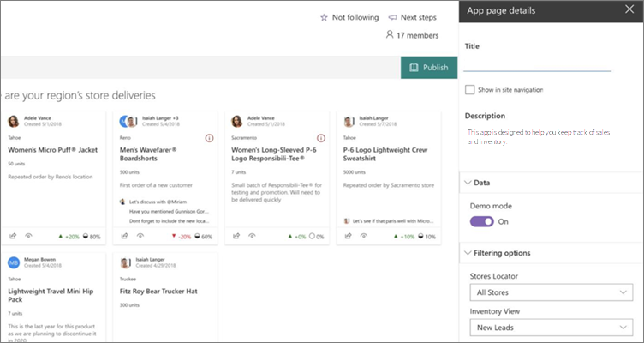This screenshot has width=644, height=343.
Task: Click the 60% progress indicator
Action: point(204,237)
